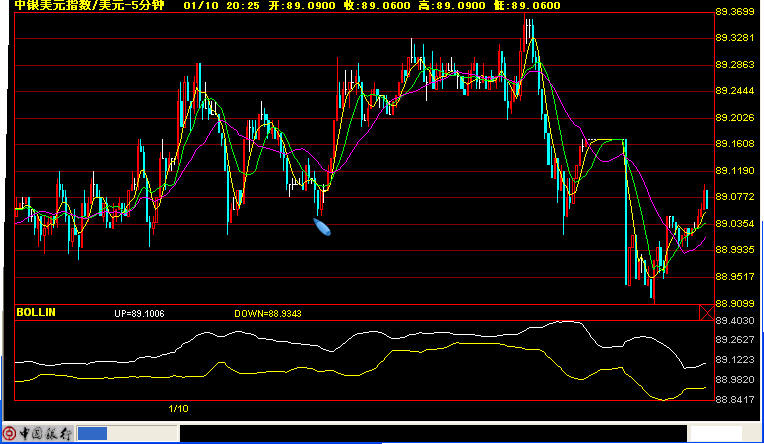
Task: Click the opening price 开:89.0900
Action: [302, 6]
